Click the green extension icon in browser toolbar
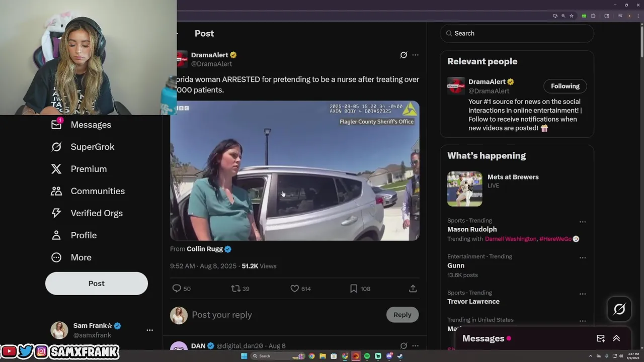 (584, 16)
